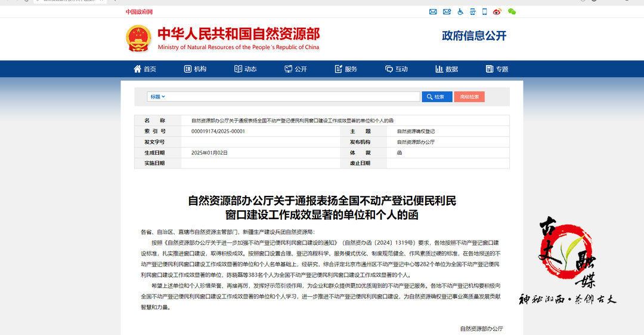The width and height of the screenshot is (644, 335).
Task: Open the accessibility wheelchair icon
Action: [460, 11]
